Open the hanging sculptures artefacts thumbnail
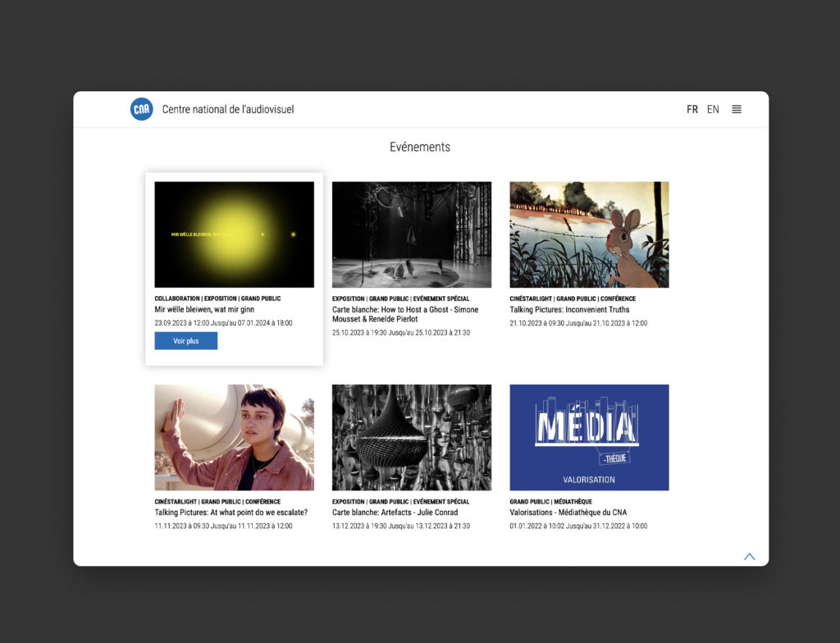 point(411,437)
